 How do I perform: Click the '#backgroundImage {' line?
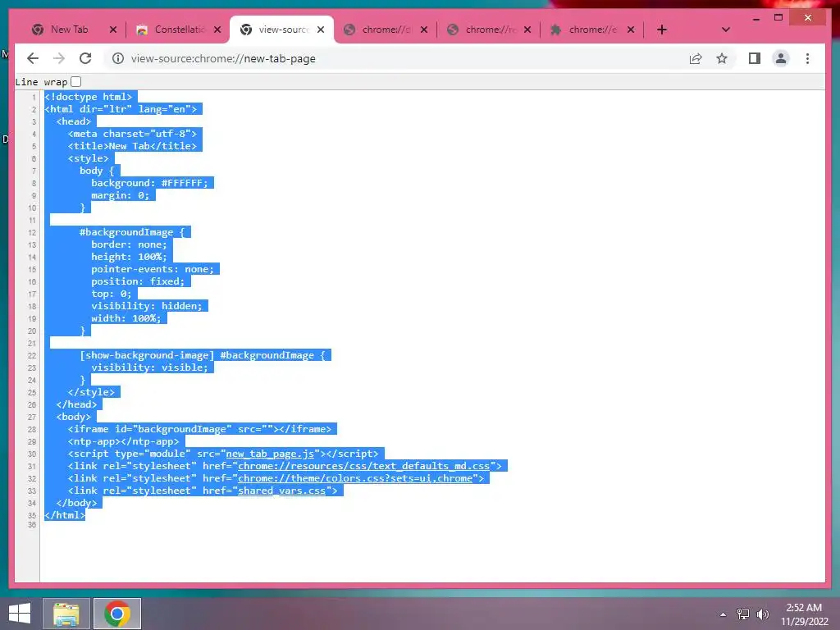tap(132, 232)
